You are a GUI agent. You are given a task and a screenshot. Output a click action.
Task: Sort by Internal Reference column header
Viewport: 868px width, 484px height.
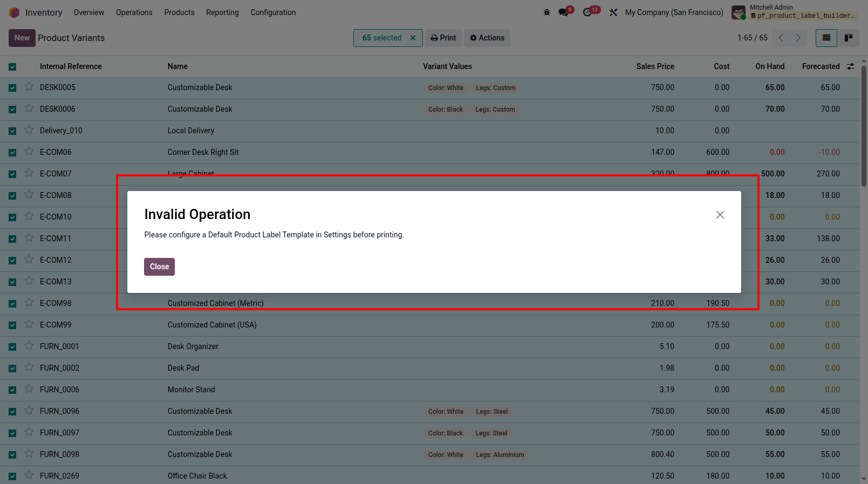[x=71, y=66]
